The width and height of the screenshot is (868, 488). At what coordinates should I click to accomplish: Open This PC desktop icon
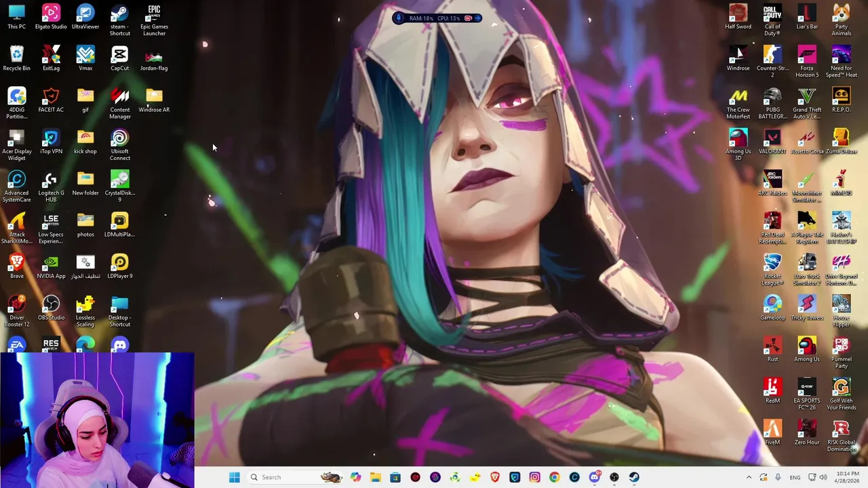pyautogui.click(x=17, y=18)
